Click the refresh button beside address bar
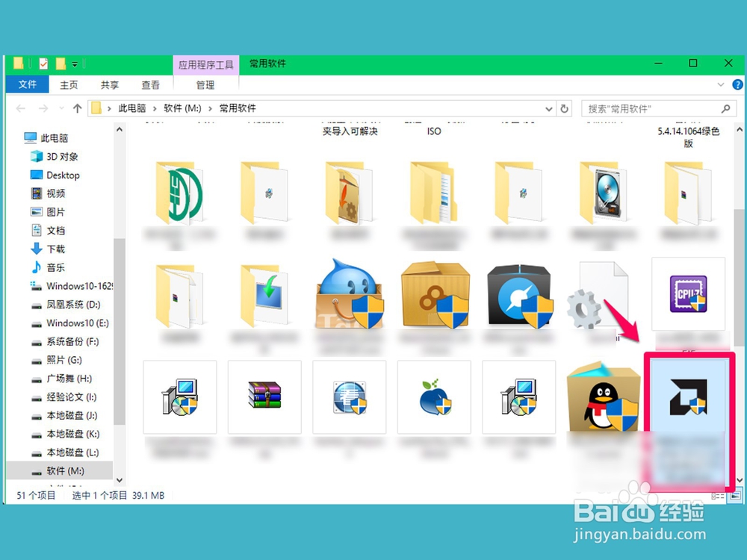The image size is (747, 560). pos(564,108)
